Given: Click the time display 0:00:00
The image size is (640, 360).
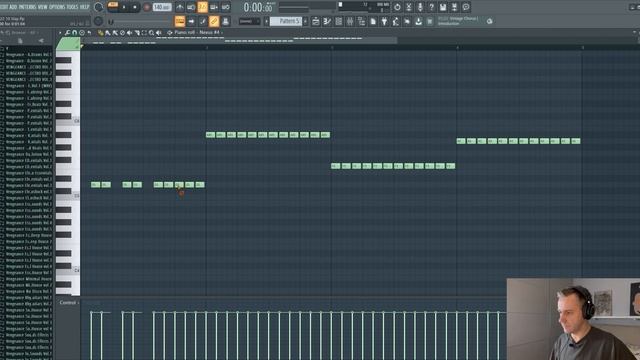Looking at the screenshot, I should 258,7.
